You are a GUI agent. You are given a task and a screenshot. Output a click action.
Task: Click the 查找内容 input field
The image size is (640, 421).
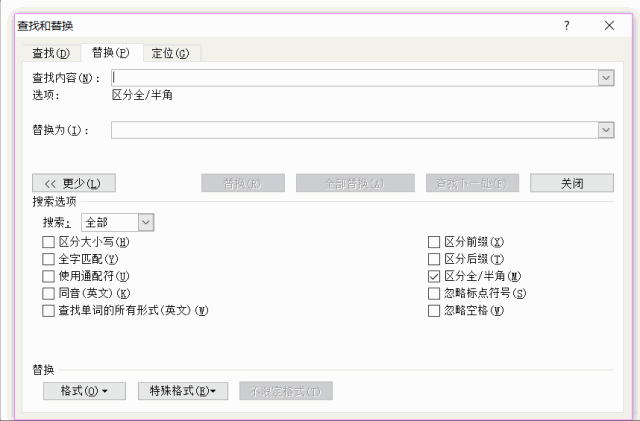coord(355,78)
